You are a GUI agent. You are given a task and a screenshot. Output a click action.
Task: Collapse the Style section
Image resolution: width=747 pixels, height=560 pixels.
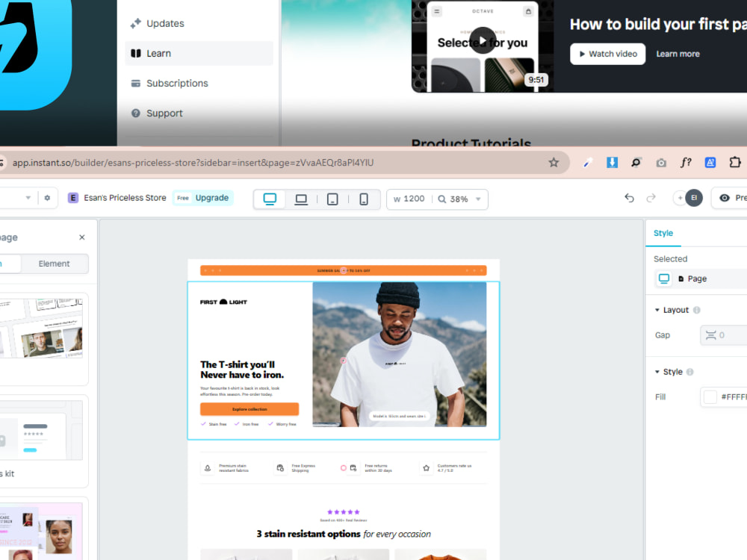[657, 372]
